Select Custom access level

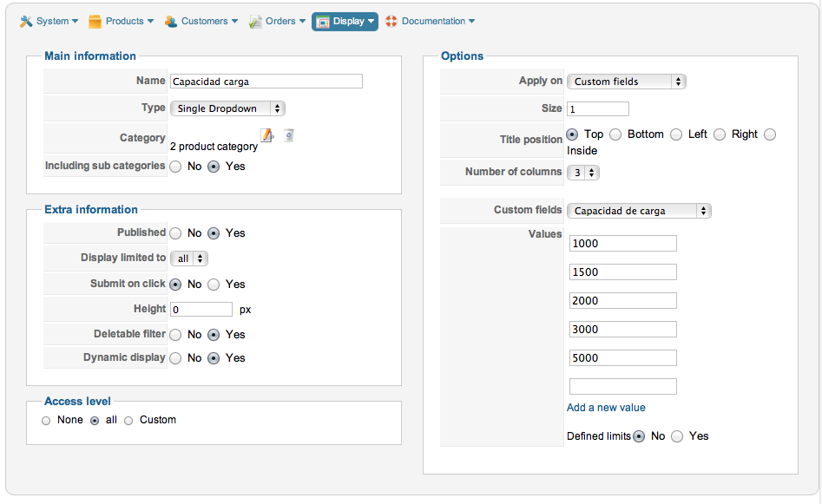coord(128,421)
